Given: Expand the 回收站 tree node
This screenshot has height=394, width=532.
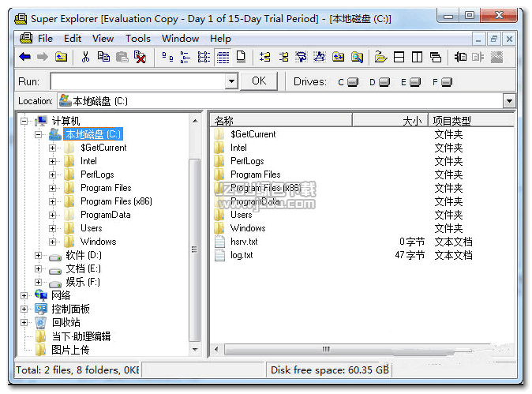Looking at the screenshot, I should 24,322.
